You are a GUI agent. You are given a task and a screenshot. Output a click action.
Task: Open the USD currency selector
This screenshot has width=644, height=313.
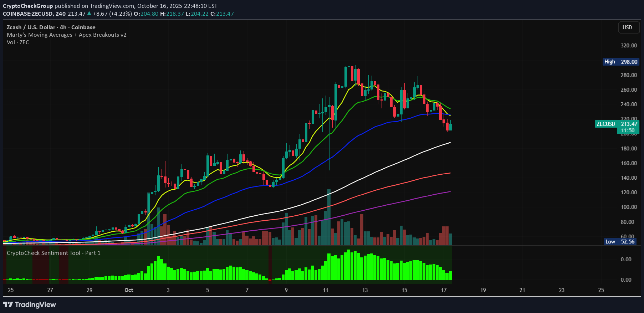(627, 27)
